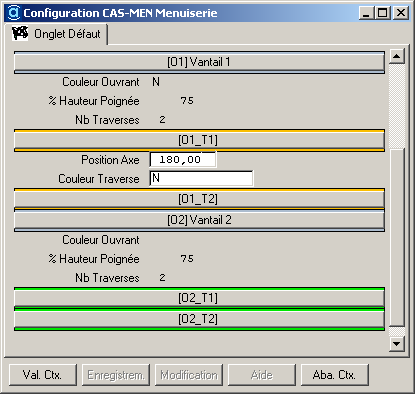Expand the [01_T2] section header
Viewport: 415px width, 394px height.
click(x=199, y=199)
